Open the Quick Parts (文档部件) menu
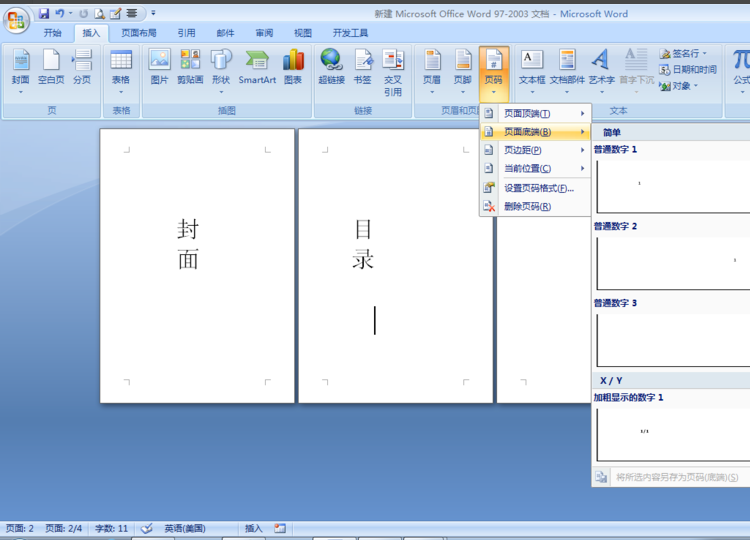This screenshot has width=750, height=540. click(567, 72)
